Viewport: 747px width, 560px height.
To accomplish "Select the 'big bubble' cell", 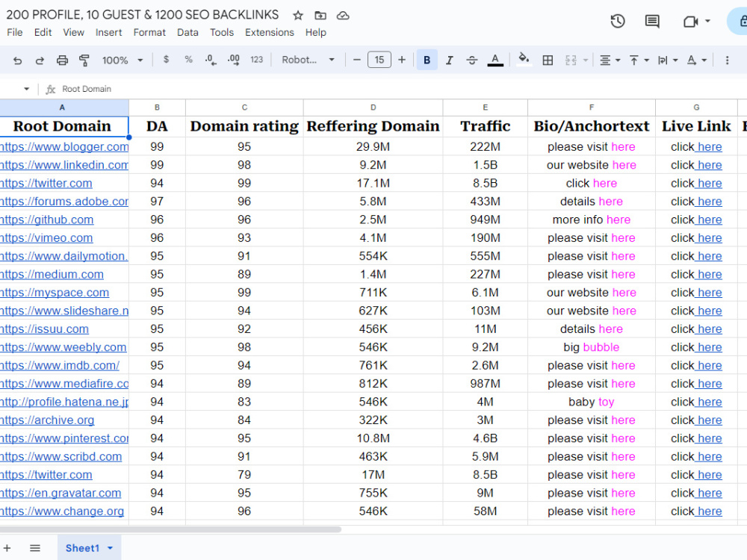I will [x=591, y=347].
